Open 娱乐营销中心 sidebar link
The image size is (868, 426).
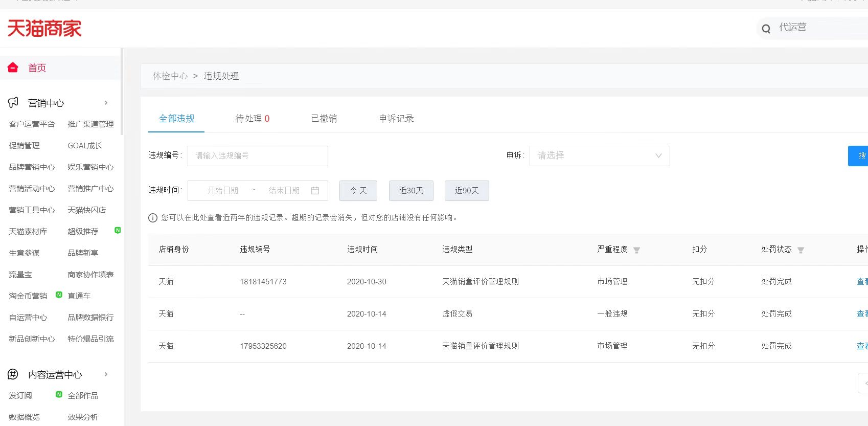[90, 167]
